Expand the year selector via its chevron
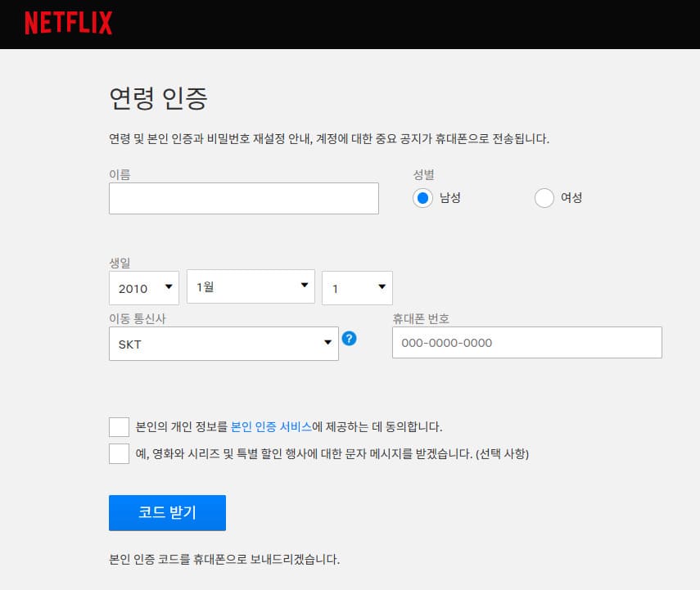Image resolution: width=700 pixels, height=590 pixels. click(167, 288)
